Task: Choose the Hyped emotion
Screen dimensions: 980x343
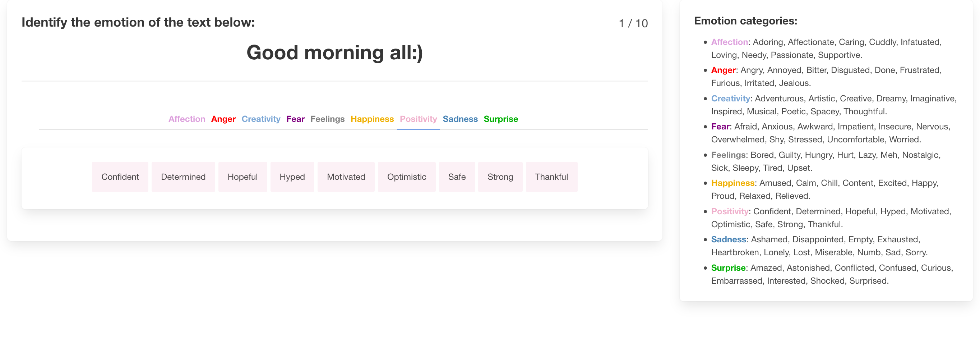Action: pyautogui.click(x=292, y=177)
